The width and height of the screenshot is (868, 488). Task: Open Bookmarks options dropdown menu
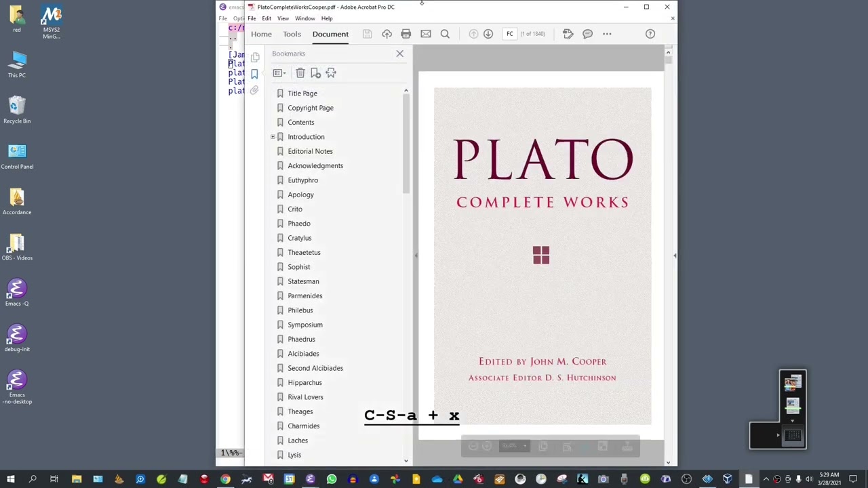279,73
